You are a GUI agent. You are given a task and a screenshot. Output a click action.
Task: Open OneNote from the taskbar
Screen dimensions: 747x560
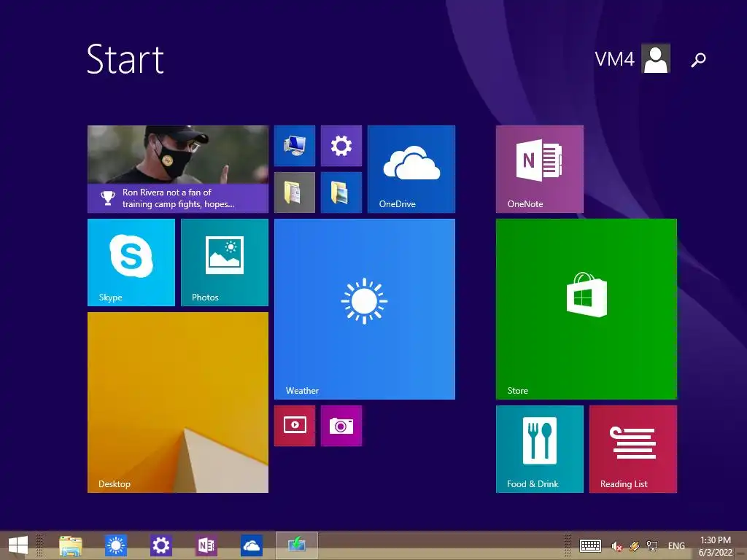pos(206,545)
